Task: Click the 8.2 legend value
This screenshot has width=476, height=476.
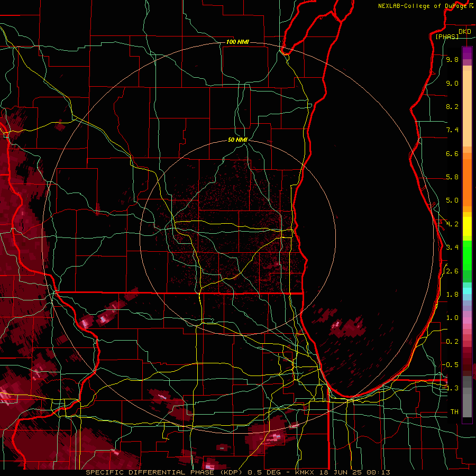Action: pyautogui.click(x=452, y=106)
